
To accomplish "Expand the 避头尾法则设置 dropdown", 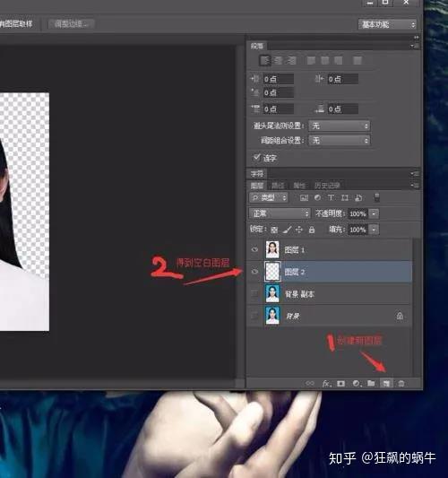I will (x=340, y=126).
